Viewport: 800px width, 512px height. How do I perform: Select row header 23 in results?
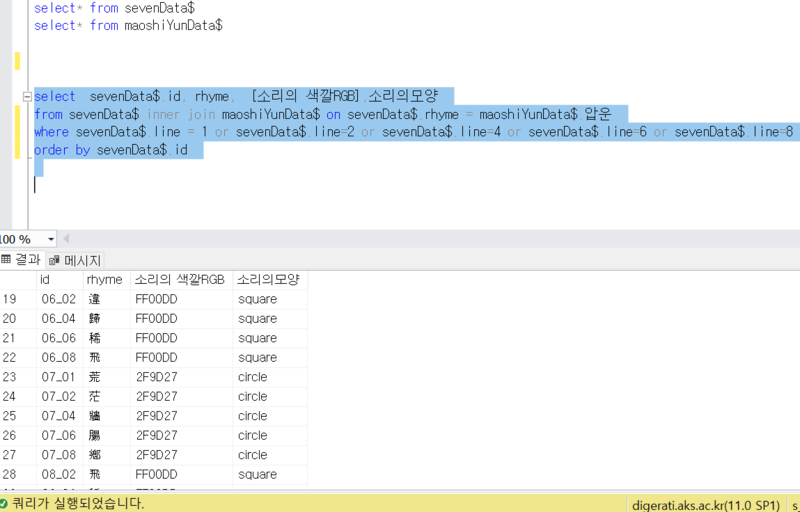[18, 377]
